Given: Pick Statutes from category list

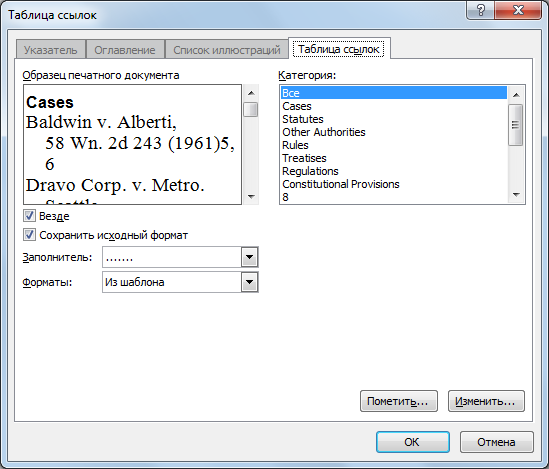Looking at the screenshot, I should click(x=394, y=119).
